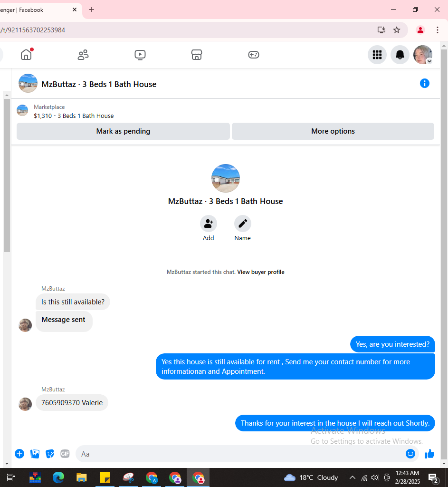This screenshot has height=487, width=448.
Task: Open more actions plus icon in composer
Action: (19, 454)
